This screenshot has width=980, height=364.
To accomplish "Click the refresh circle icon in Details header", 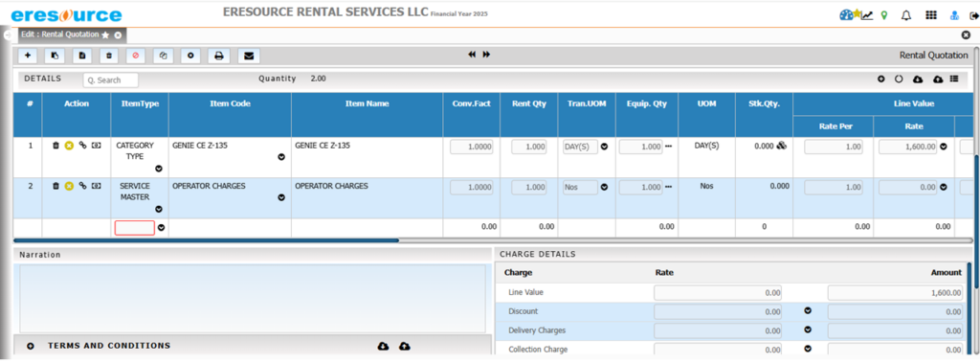I will pos(899,80).
